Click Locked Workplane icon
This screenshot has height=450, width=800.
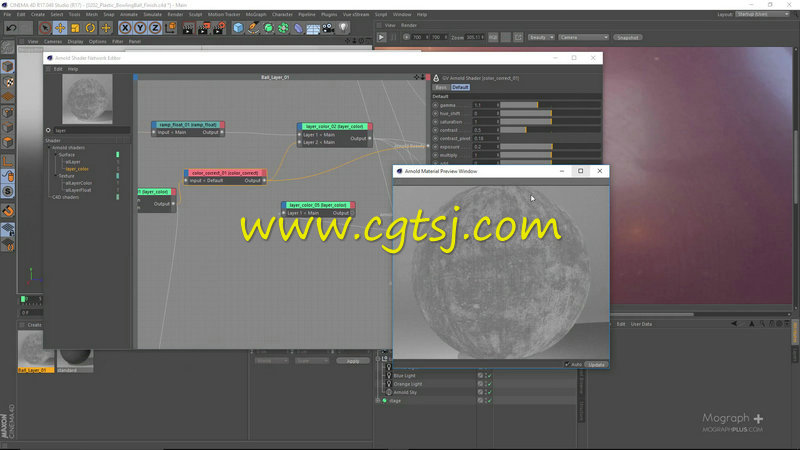(x=8, y=229)
